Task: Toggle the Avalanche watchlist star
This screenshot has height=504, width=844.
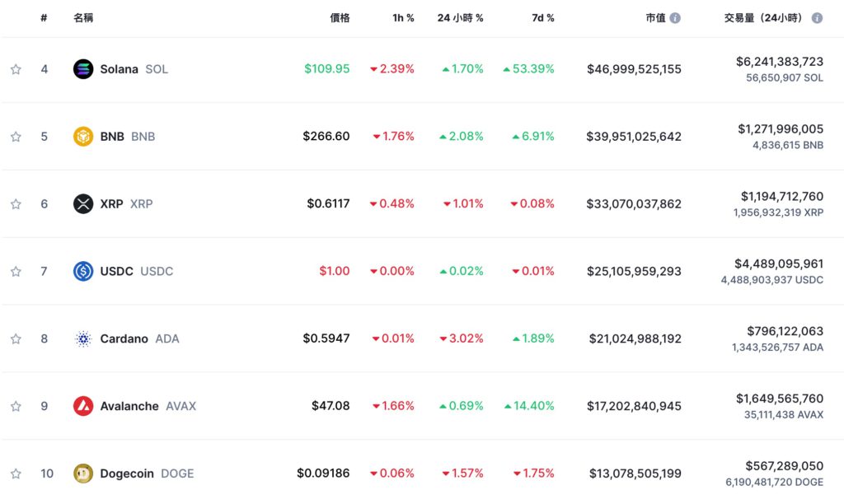Action: pos(16,406)
